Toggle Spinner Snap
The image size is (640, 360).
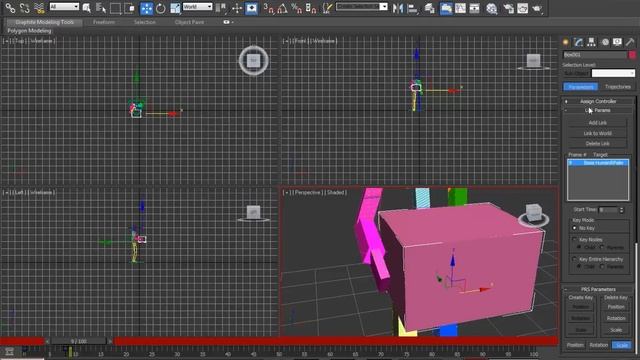311,8
